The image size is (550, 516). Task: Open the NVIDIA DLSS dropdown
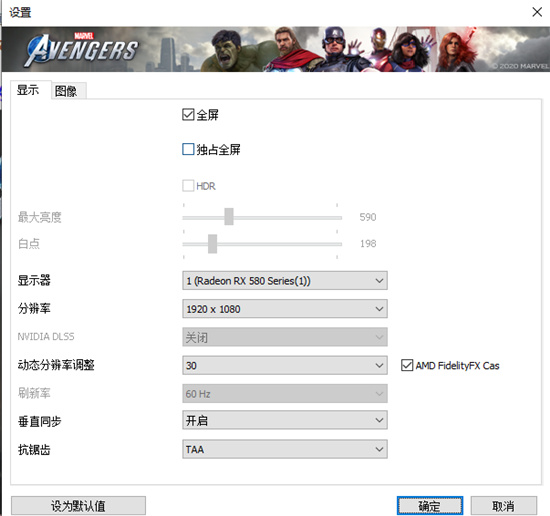coord(284,337)
